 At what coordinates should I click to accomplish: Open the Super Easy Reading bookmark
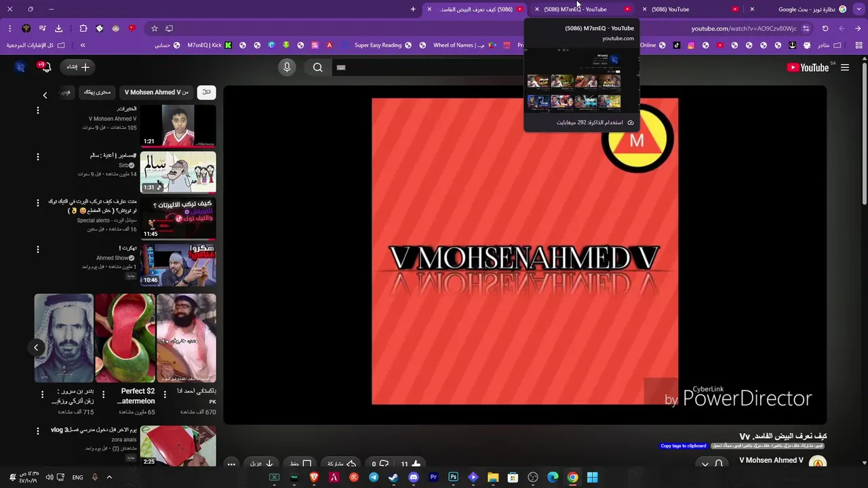pos(382,45)
